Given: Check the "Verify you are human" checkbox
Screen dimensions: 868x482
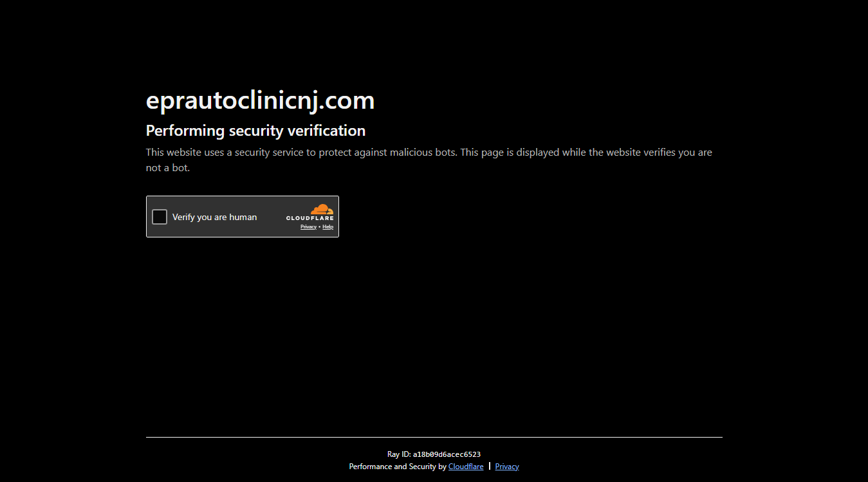Looking at the screenshot, I should coord(160,217).
